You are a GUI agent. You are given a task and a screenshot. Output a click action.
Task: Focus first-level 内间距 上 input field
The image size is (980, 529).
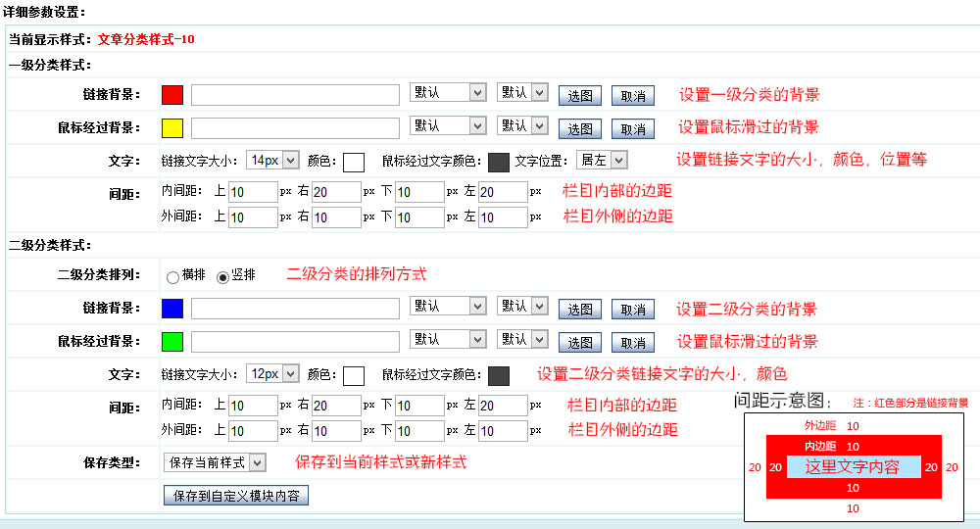(x=253, y=192)
